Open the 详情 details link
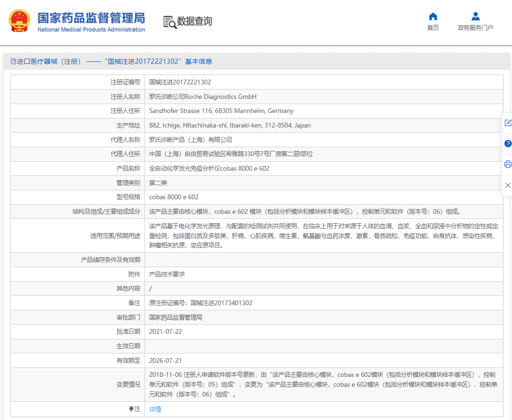Image resolution: width=512 pixels, height=420 pixels. 155,409
